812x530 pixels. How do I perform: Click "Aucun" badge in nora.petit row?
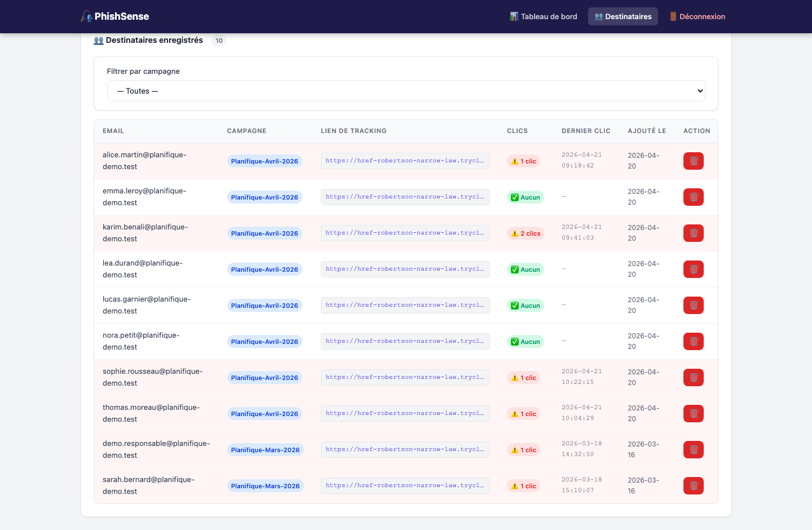[526, 342]
